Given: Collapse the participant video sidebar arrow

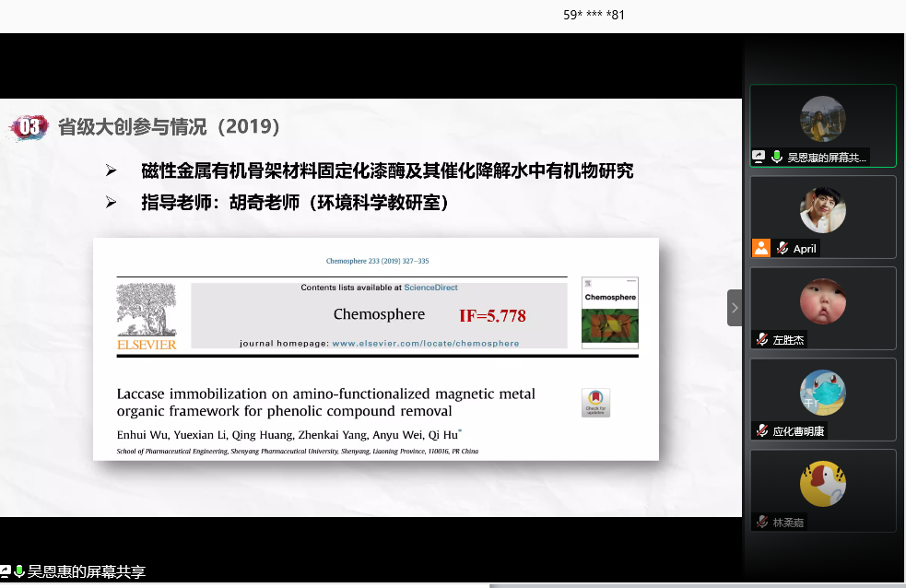Looking at the screenshot, I should [735, 308].
